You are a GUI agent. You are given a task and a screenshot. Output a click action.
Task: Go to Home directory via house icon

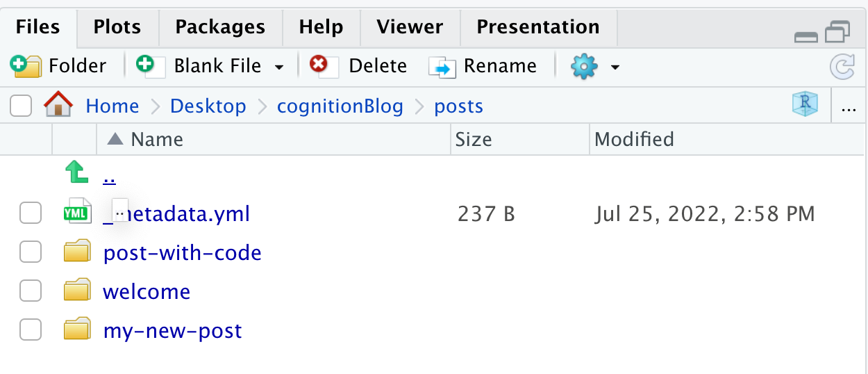click(x=58, y=106)
